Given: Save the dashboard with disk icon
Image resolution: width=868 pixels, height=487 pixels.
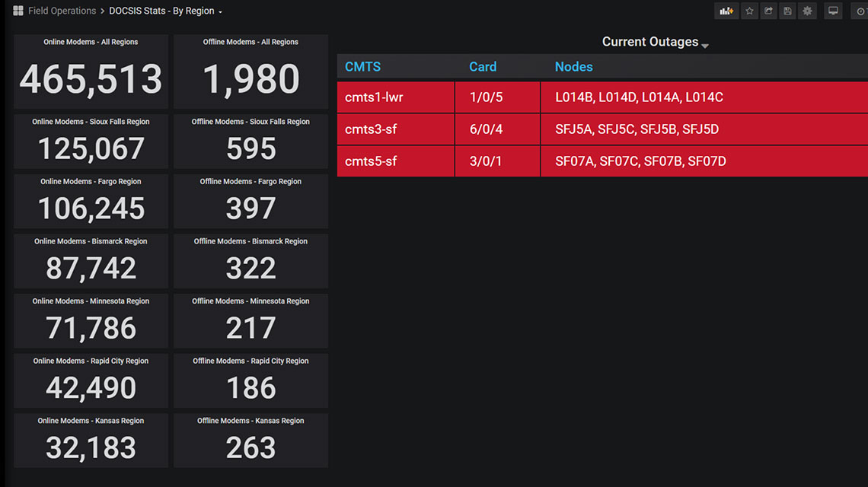Looking at the screenshot, I should [787, 11].
